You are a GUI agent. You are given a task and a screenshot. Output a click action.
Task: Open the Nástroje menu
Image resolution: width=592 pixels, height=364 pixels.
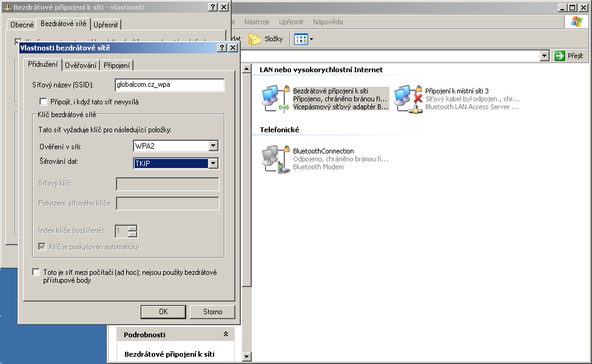coord(257,22)
